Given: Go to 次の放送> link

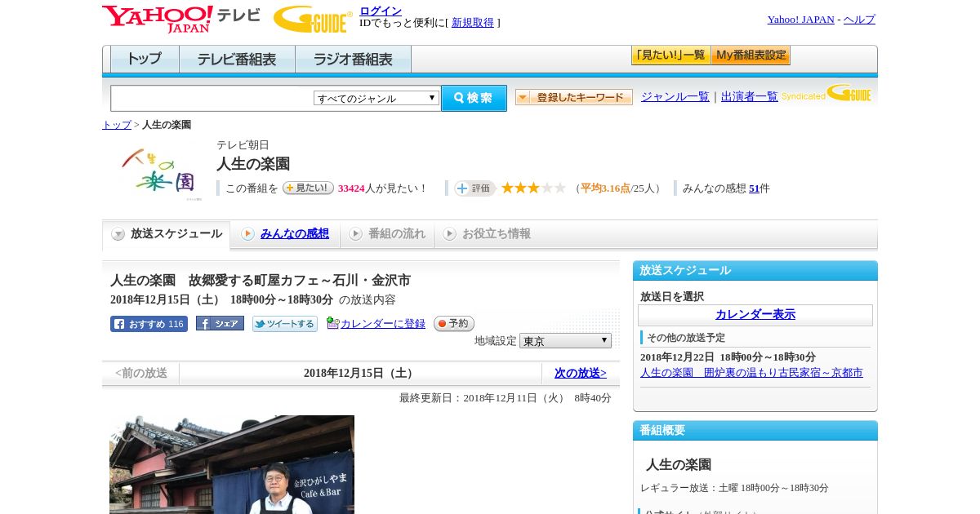Looking at the screenshot, I should [581, 373].
